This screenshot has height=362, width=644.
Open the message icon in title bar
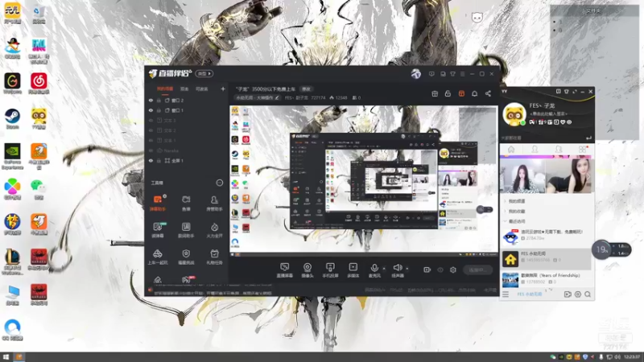pos(431,74)
